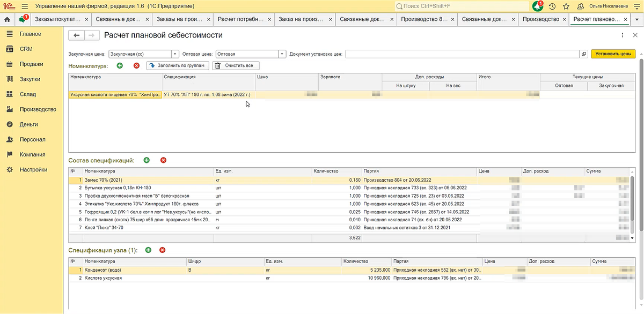Click the notifications bell icon
The width and height of the screenshot is (644, 314).
537,6
